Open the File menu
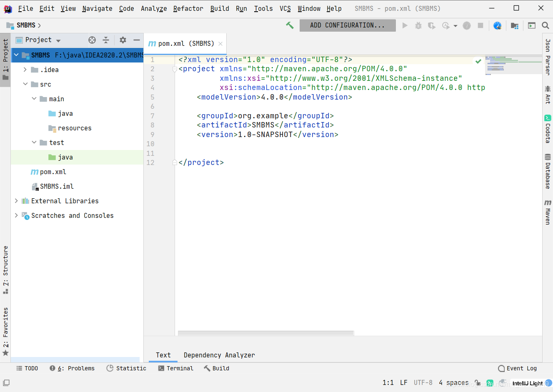 (25, 8)
